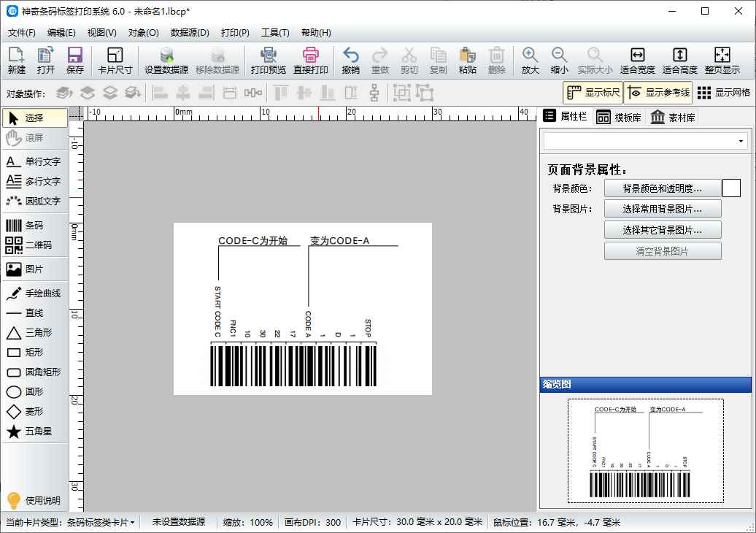756x533 pixels.
Task: Open the 对象(O) menu
Action: click(143, 33)
